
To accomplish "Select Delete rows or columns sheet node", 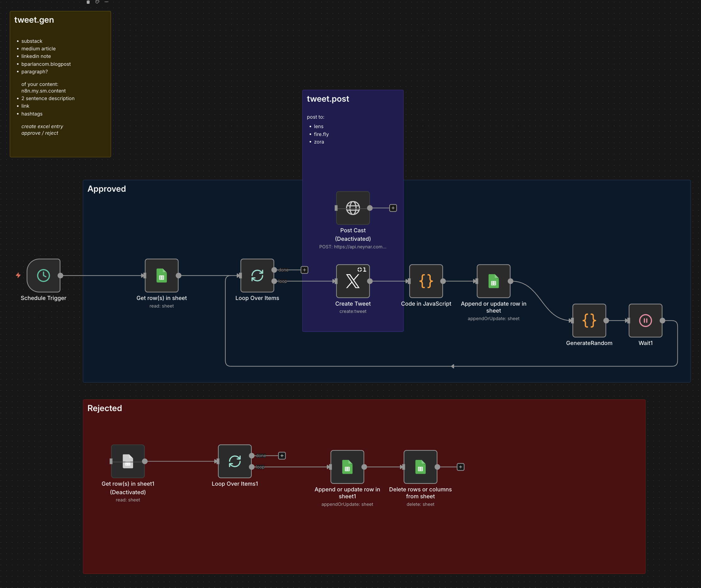I will (x=420, y=467).
